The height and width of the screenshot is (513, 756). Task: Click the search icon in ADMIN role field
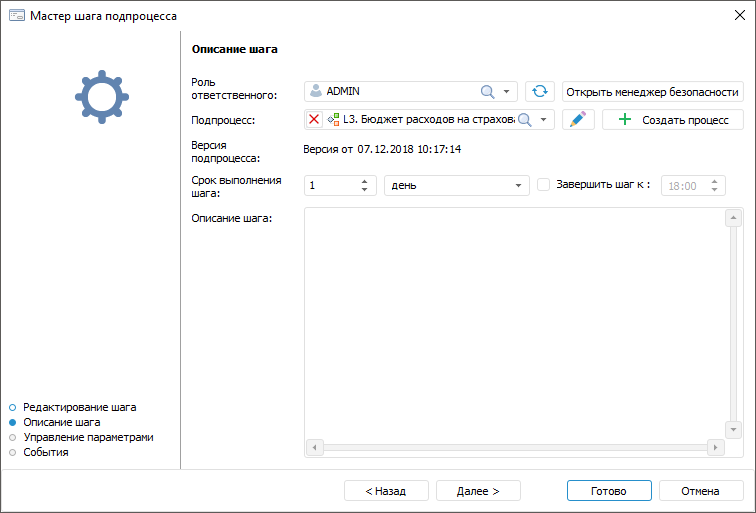click(488, 92)
